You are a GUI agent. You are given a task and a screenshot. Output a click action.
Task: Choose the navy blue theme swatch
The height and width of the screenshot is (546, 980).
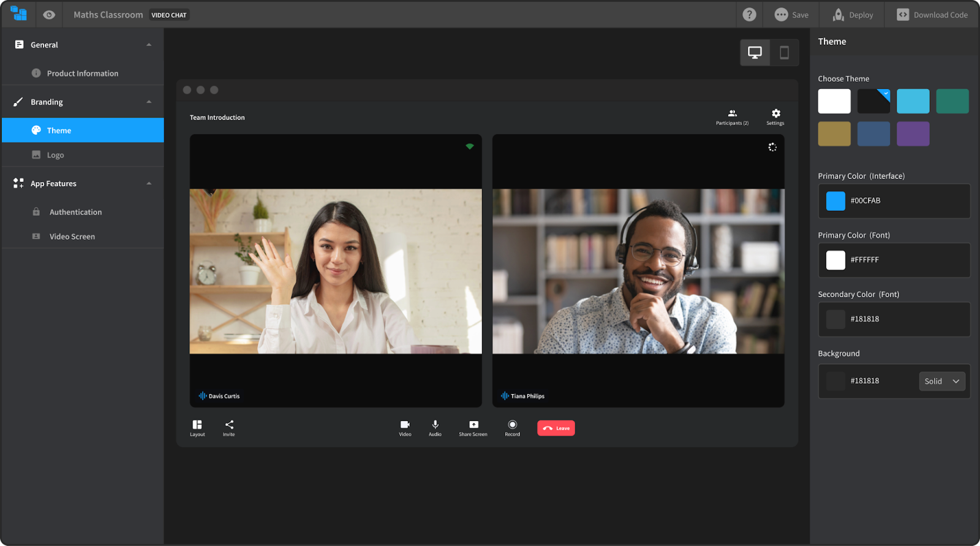873,134
